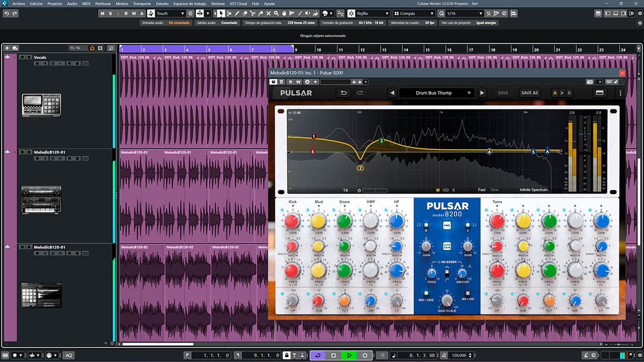The image size is (644, 362).
Task: Click the A air band node
Action: click(x=547, y=151)
